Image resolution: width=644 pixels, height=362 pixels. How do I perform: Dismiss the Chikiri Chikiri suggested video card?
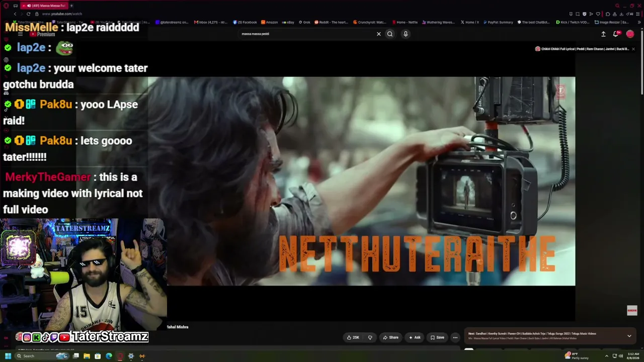[x=633, y=49]
